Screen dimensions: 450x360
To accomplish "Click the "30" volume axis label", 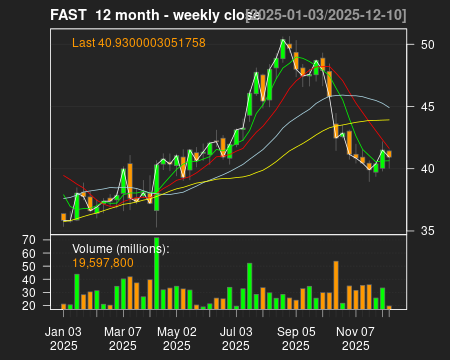I will pos(29,293).
